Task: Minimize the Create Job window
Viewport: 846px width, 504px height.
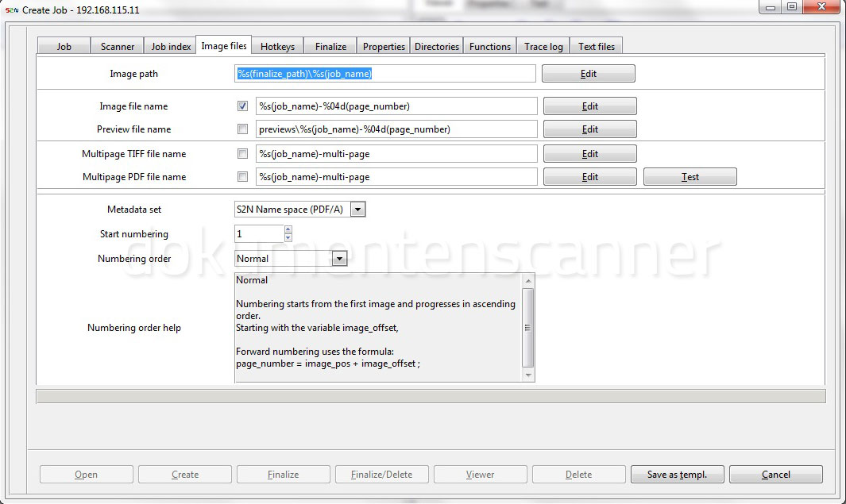Action: 771,7
